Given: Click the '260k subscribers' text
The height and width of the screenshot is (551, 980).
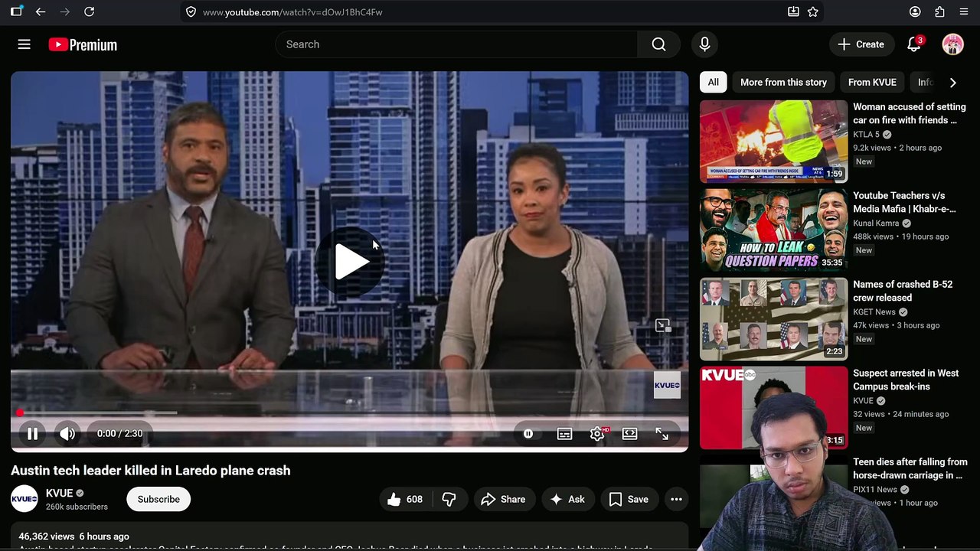Looking at the screenshot, I should click(77, 507).
